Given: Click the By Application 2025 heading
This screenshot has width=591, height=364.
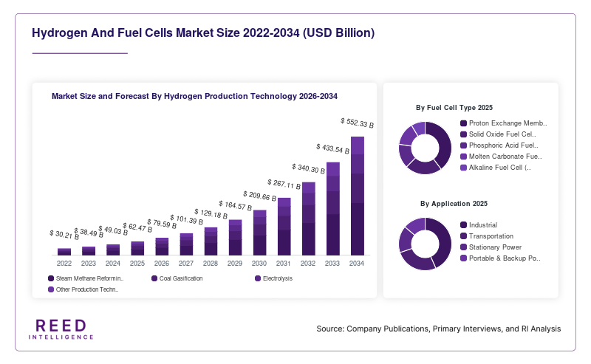Looking at the screenshot, I should click(x=454, y=204).
